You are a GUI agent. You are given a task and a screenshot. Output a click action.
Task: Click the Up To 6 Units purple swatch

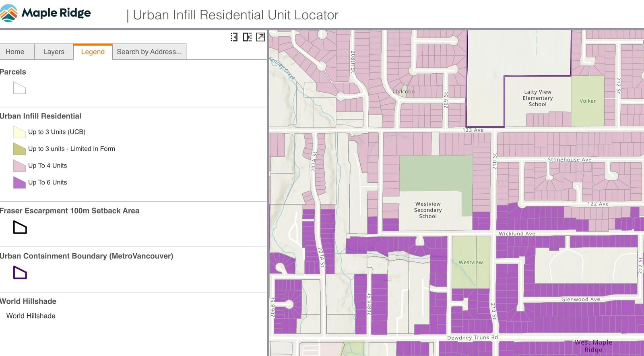pyautogui.click(x=19, y=182)
